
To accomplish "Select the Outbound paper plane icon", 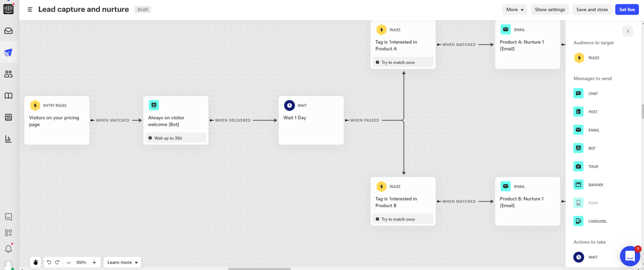I will click(8, 52).
